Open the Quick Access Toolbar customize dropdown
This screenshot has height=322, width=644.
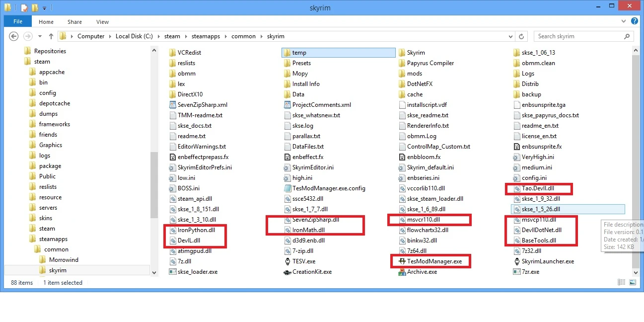(45, 7)
